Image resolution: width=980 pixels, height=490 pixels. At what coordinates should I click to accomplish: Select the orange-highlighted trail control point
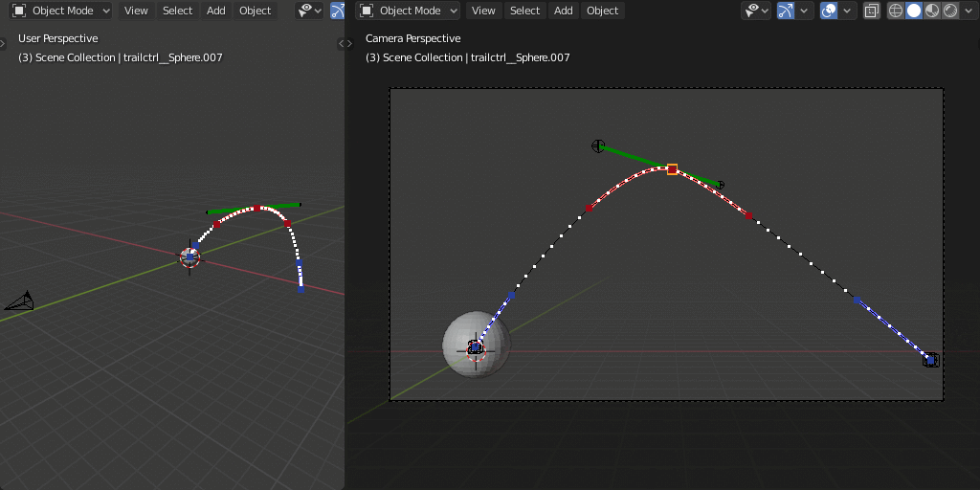point(672,169)
